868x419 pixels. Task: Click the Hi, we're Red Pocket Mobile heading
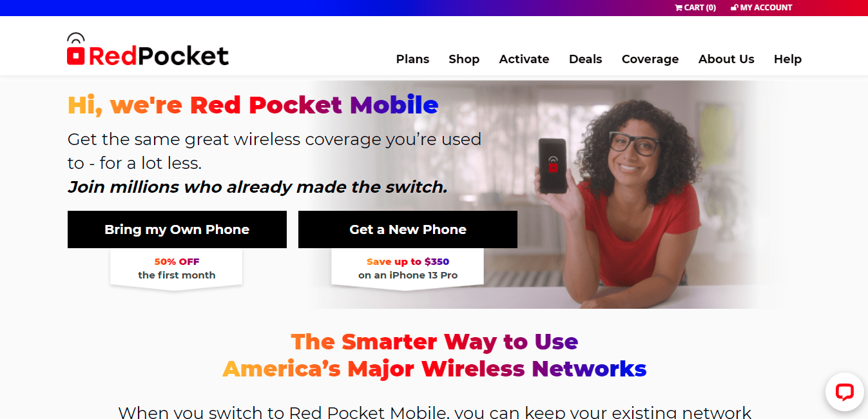click(x=253, y=104)
